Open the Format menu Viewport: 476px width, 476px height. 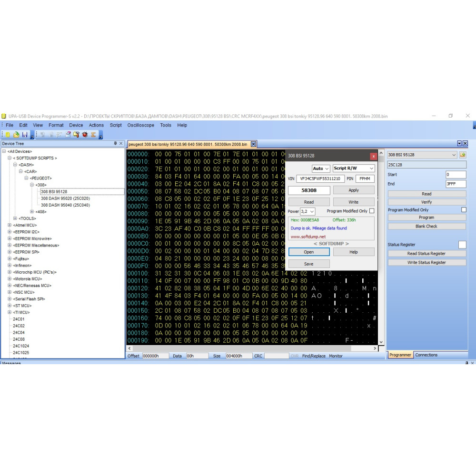[x=56, y=125]
